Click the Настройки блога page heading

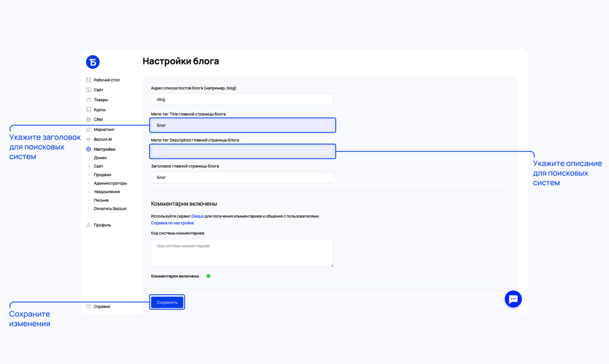click(x=181, y=61)
